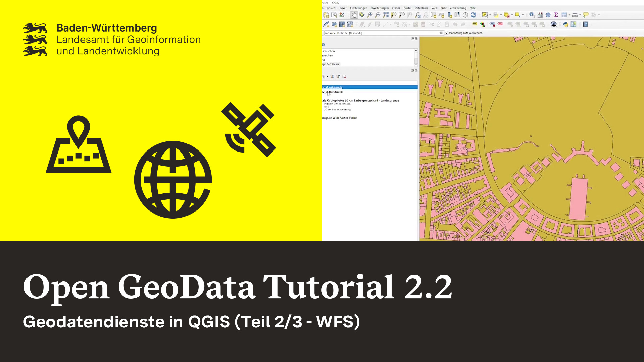644x362 pixels.
Task: Open the Select Features dropdown arrow
Action: pos(490,15)
